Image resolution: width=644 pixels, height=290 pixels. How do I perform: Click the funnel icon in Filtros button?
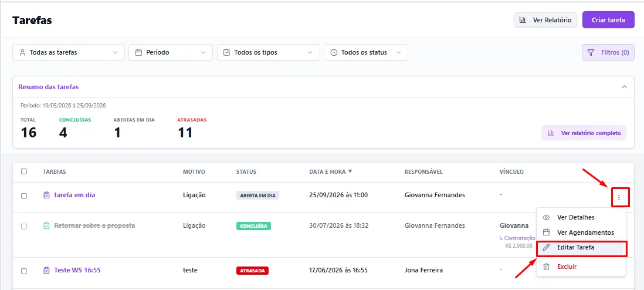(x=591, y=53)
